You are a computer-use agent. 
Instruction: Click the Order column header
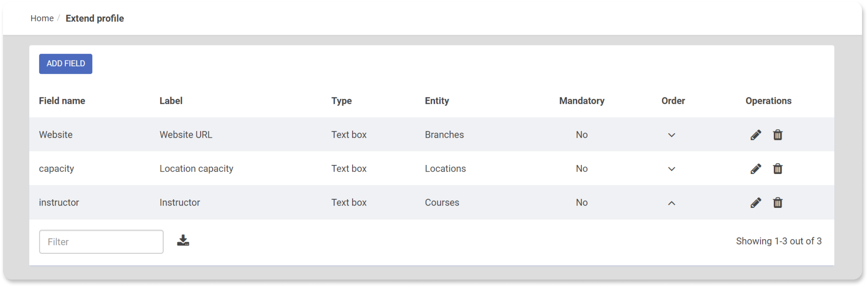(x=673, y=101)
